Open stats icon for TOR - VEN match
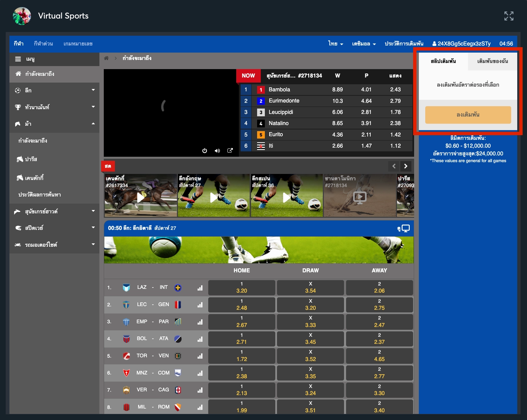527x420 pixels. click(200, 356)
